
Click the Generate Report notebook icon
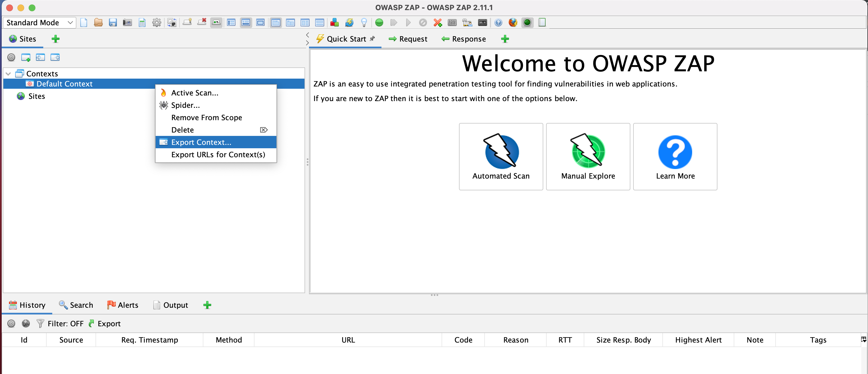click(x=542, y=22)
